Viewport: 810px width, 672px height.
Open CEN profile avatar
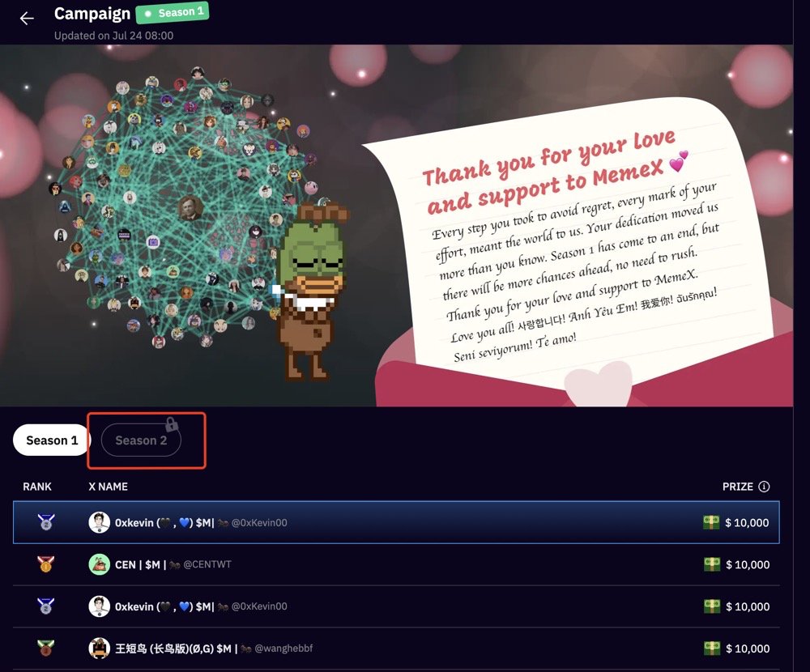(99, 564)
